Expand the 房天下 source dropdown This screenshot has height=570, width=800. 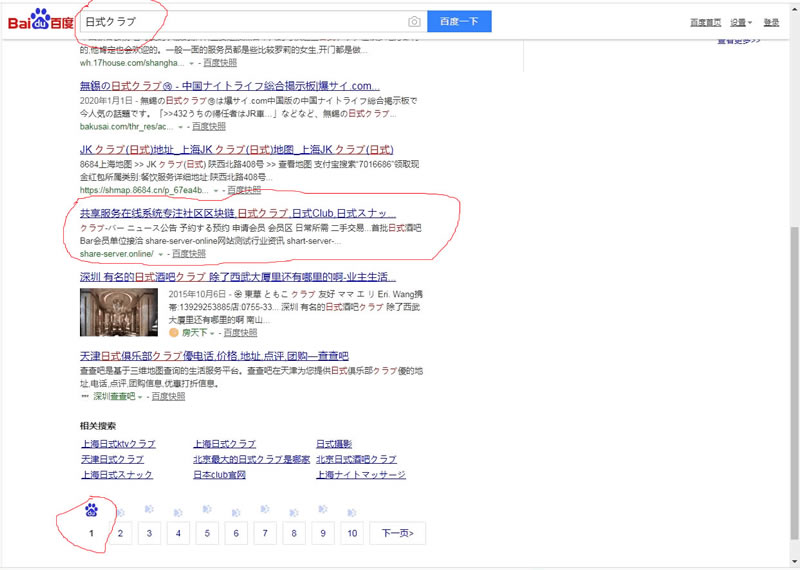(x=211, y=333)
